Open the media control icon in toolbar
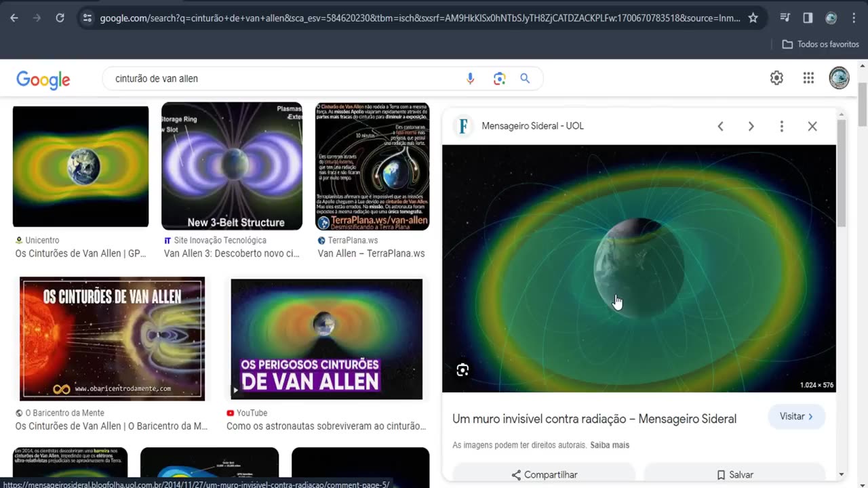The image size is (868, 488). coord(785,18)
